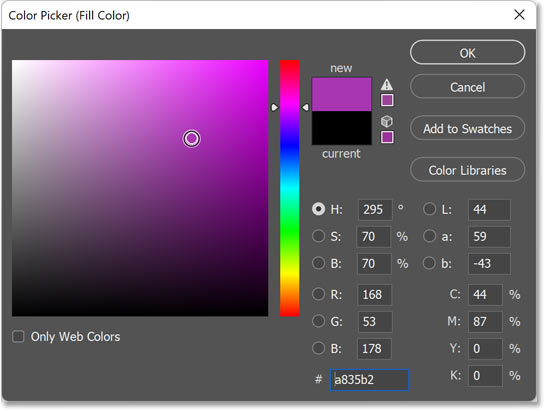Image resolution: width=545 pixels, height=411 pixels.
Task: Select the Lab a radio button
Action: coord(429,236)
